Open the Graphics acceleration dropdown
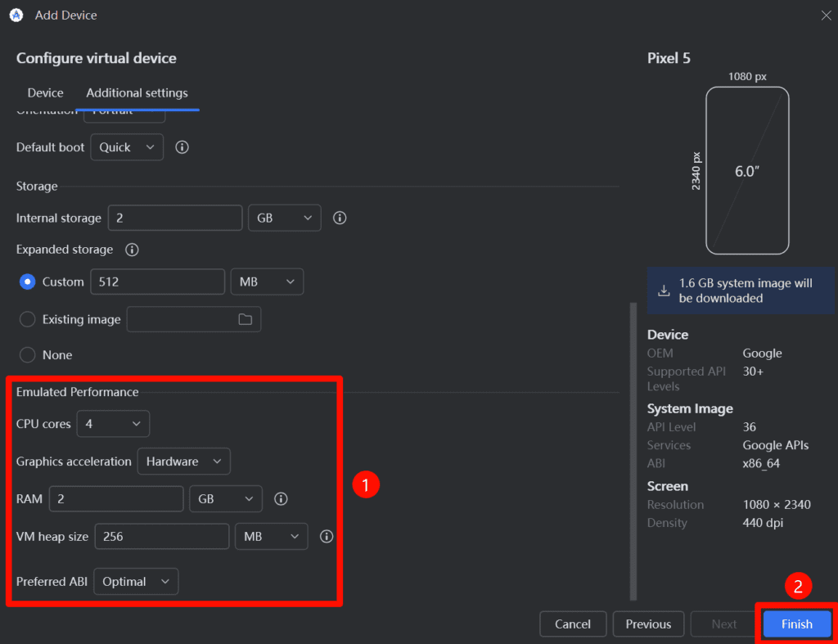The height and width of the screenshot is (644, 838). (x=183, y=462)
